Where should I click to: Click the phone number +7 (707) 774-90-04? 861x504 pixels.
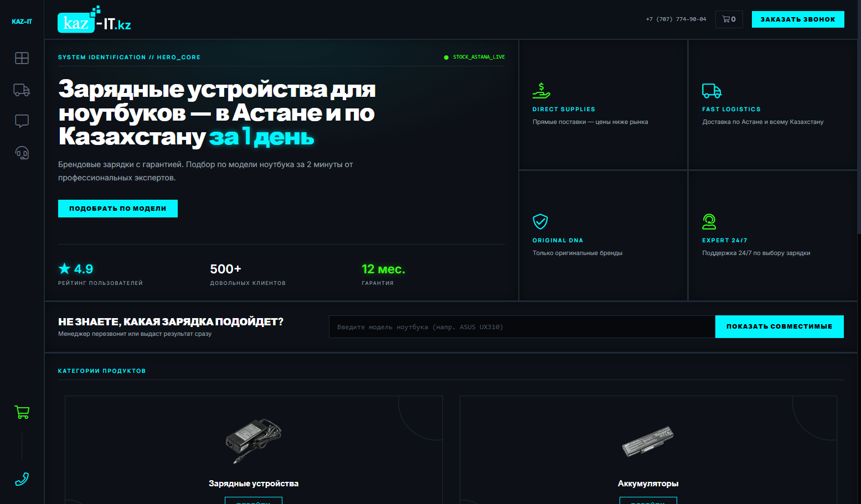click(676, 19)
